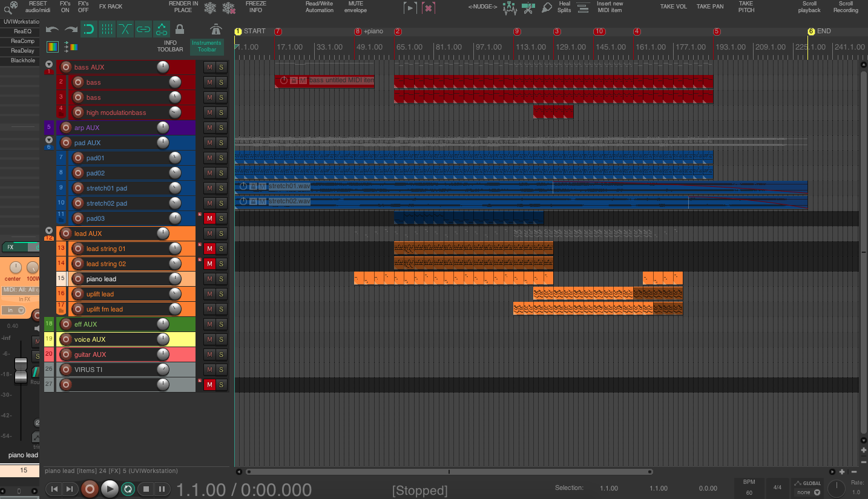Screen dimensions: 868x499
Task: Solo the pad AUX track
Action: coord(221,143)
